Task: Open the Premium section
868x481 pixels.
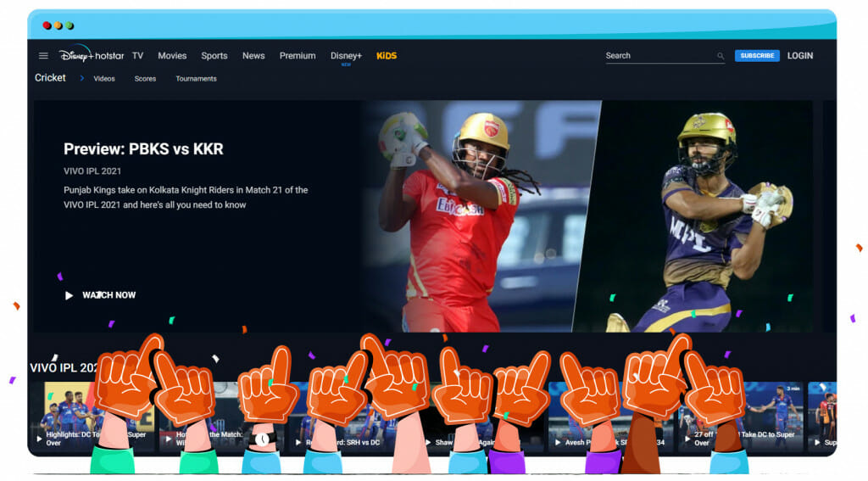Action: [x=298, y=55]
